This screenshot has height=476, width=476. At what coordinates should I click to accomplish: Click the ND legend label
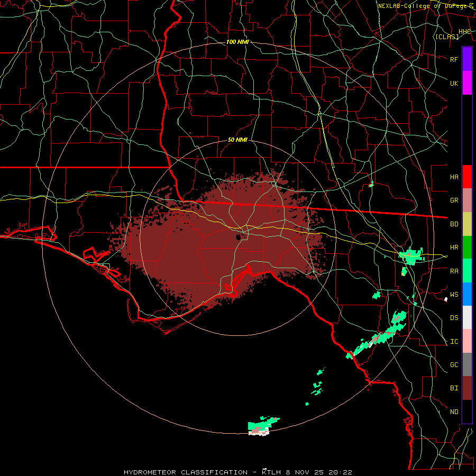pos(454,412)
